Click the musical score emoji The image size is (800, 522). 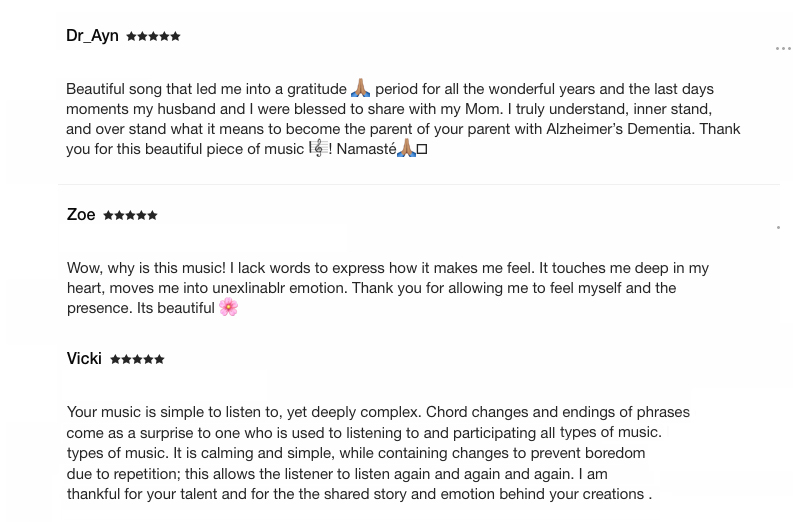pyautogui.click(x=319, y=149)
